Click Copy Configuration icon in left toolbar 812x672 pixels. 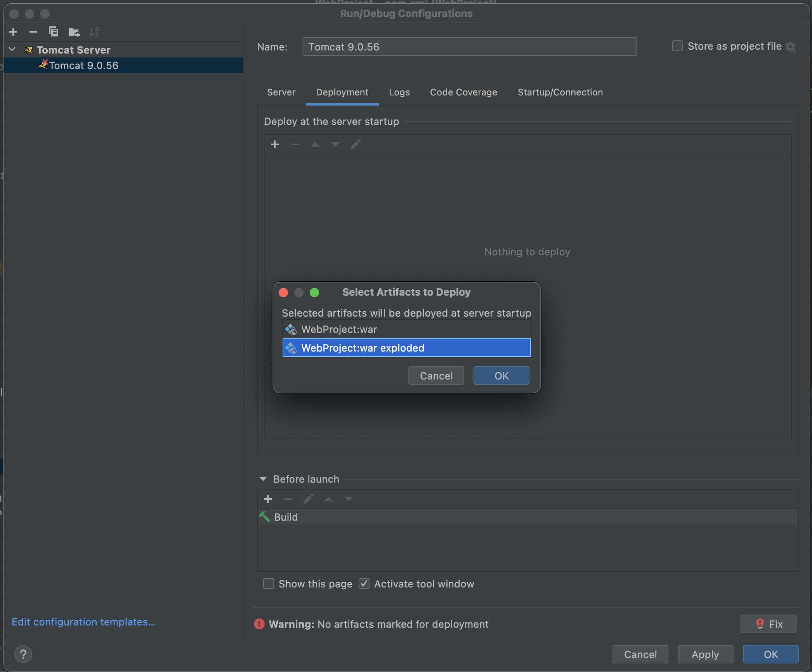pyautogui.click(x=54, y=32)
